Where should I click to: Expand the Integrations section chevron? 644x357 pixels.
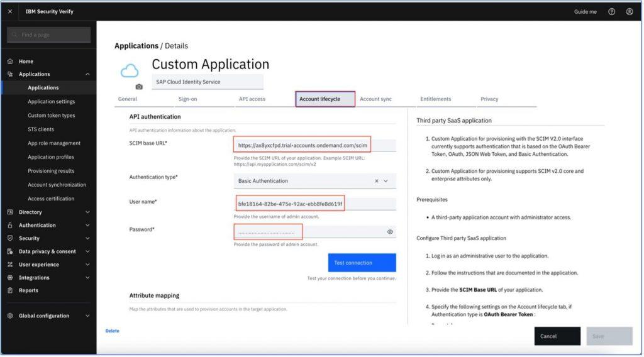click(87, 278)
